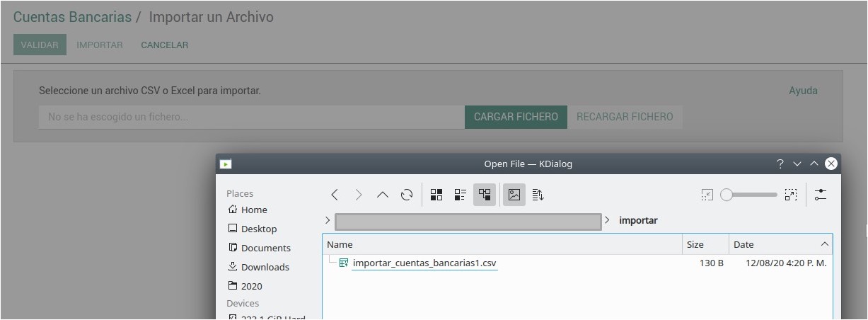
Task: Click the zoom-out icon left of slider
Action: pyautogui.click(x=707, y=195)
